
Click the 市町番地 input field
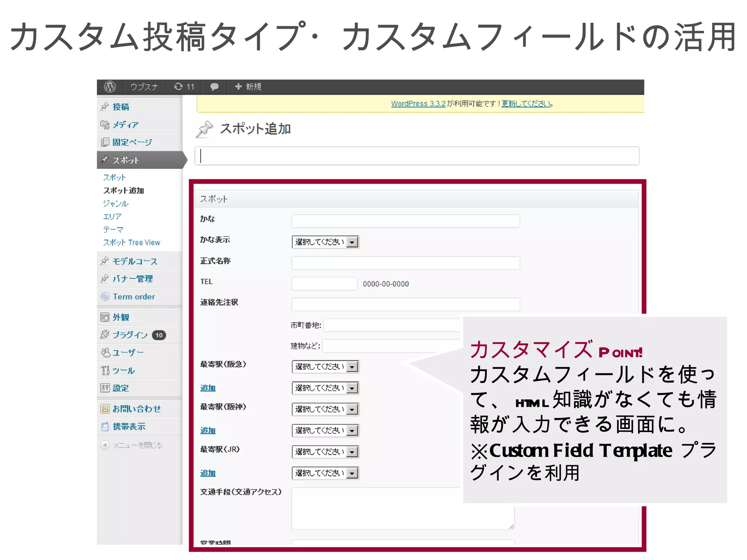(392, 325)
